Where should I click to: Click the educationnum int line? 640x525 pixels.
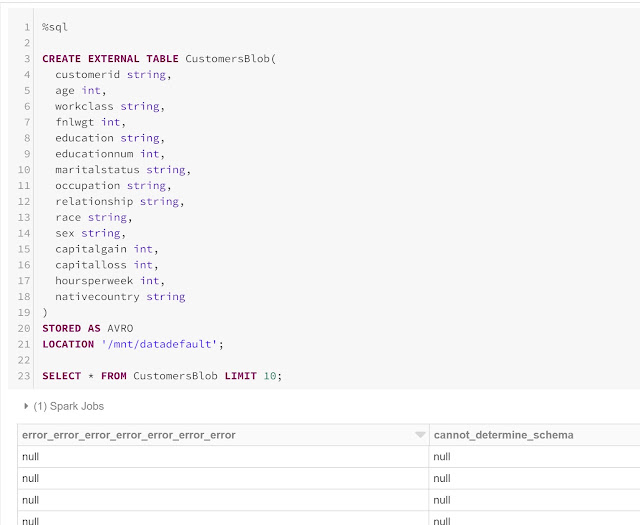(x=110, y=154)
